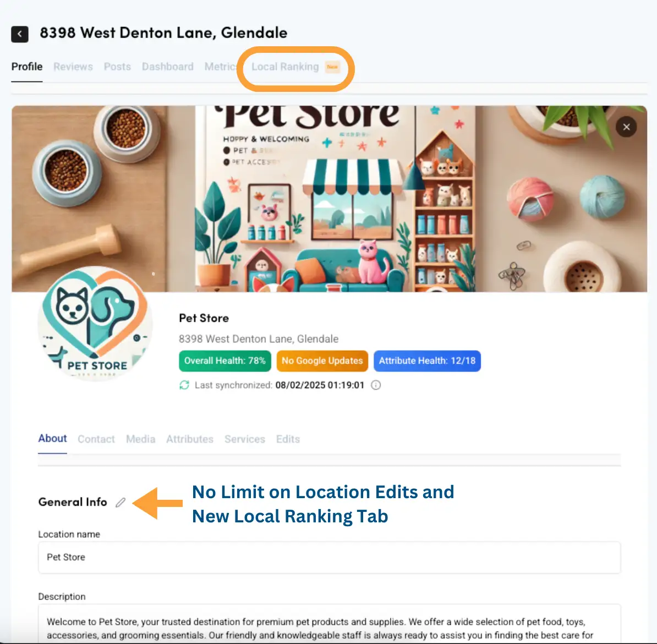
Task: Click the Attribute Health 12/18 badge
Action: (x=427, y=361)
